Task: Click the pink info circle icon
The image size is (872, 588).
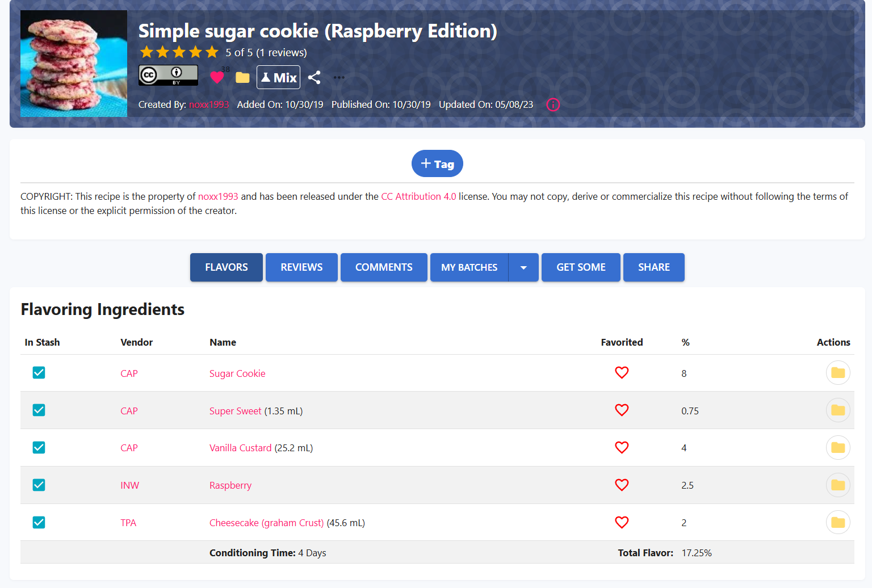Action: click(x=553, y=104)
